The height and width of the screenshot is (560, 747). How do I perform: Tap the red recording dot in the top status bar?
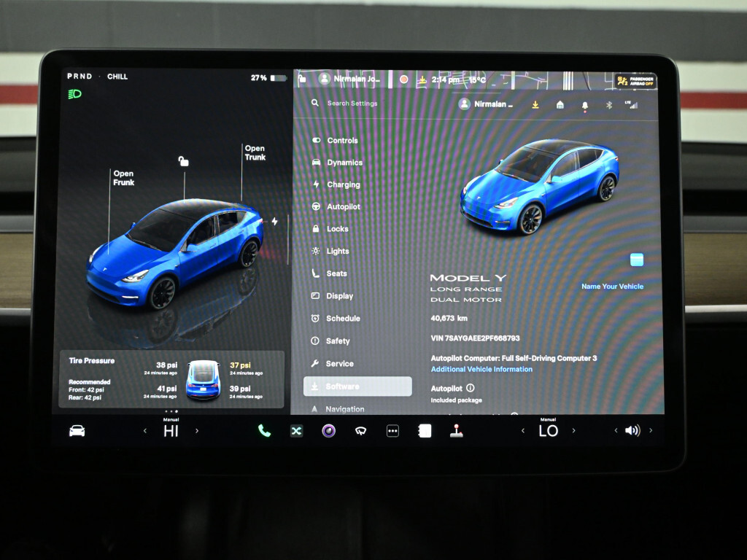[x=403, y=79]
